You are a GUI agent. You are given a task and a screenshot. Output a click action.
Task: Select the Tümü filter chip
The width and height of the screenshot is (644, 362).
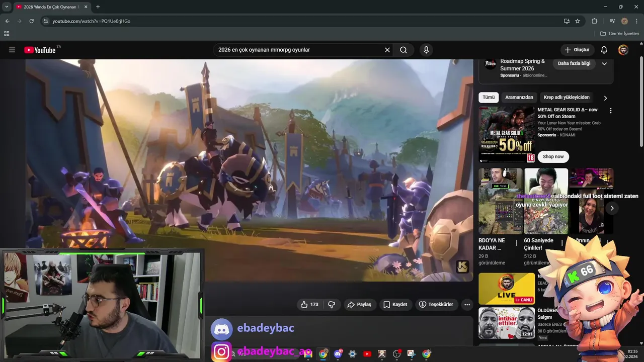click(489, 98)
